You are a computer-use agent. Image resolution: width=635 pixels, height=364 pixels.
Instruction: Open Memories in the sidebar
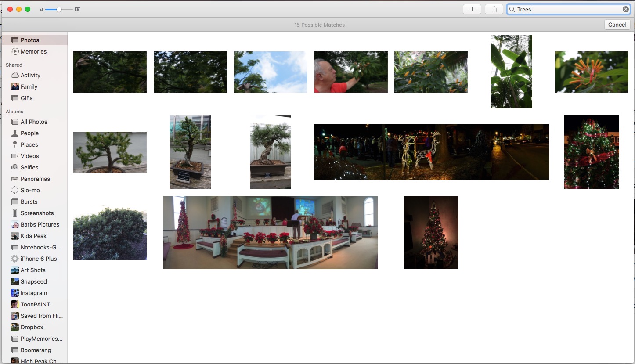click(x=33, y=51)
